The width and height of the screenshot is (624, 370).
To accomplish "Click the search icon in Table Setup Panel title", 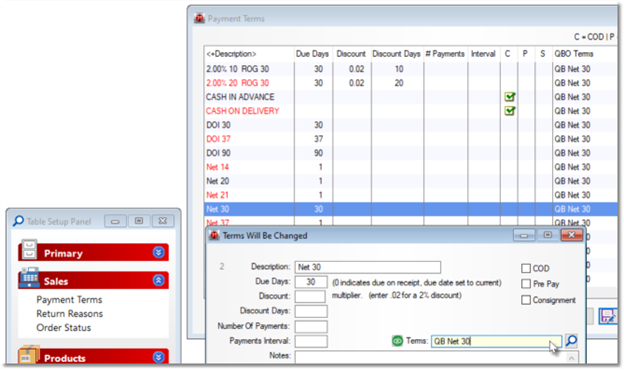I will tap(18, 221).
